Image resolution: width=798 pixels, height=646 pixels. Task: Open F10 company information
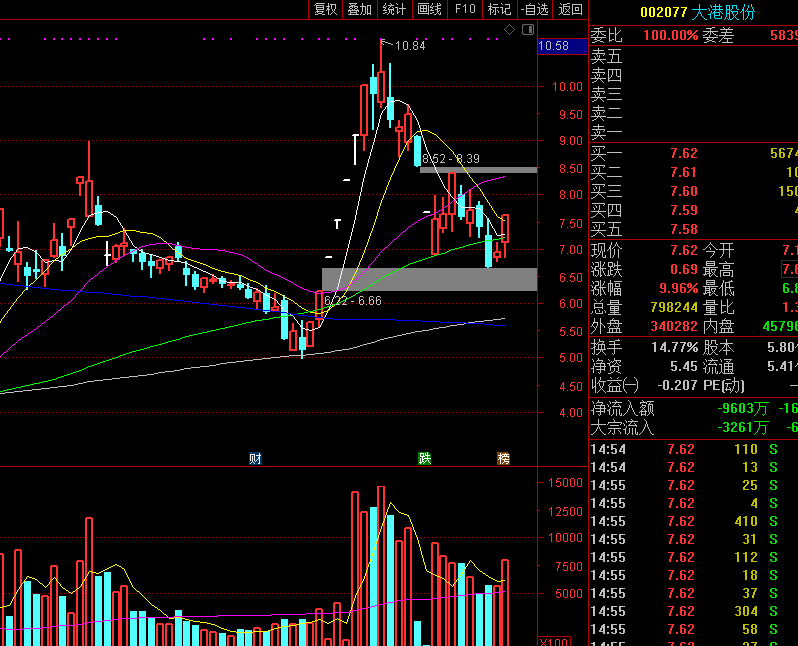pyautogui.click(x=465, y=10)
